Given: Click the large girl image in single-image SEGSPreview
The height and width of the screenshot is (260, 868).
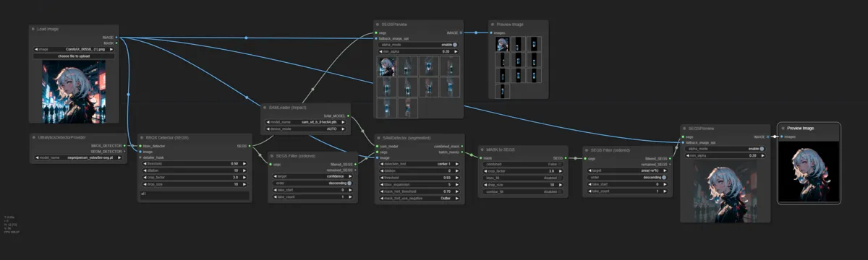Looking at the screenshot, I should coord(726,191).
